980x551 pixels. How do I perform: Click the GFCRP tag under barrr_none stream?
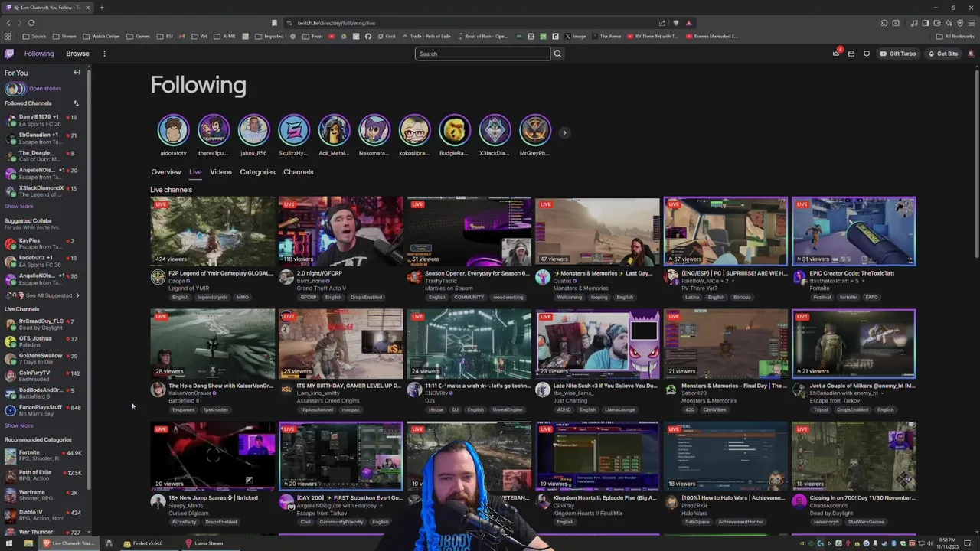(x=308, y=297)
